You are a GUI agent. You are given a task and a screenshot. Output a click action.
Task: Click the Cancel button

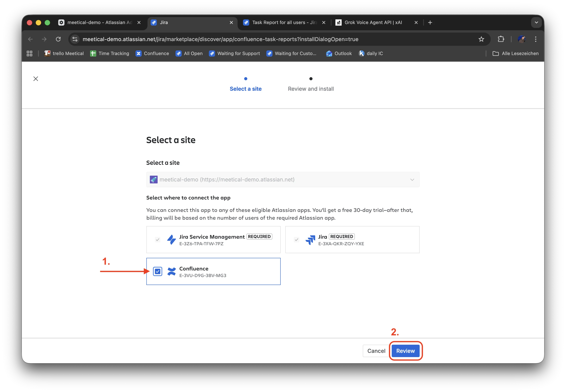(x=376, y=351)
